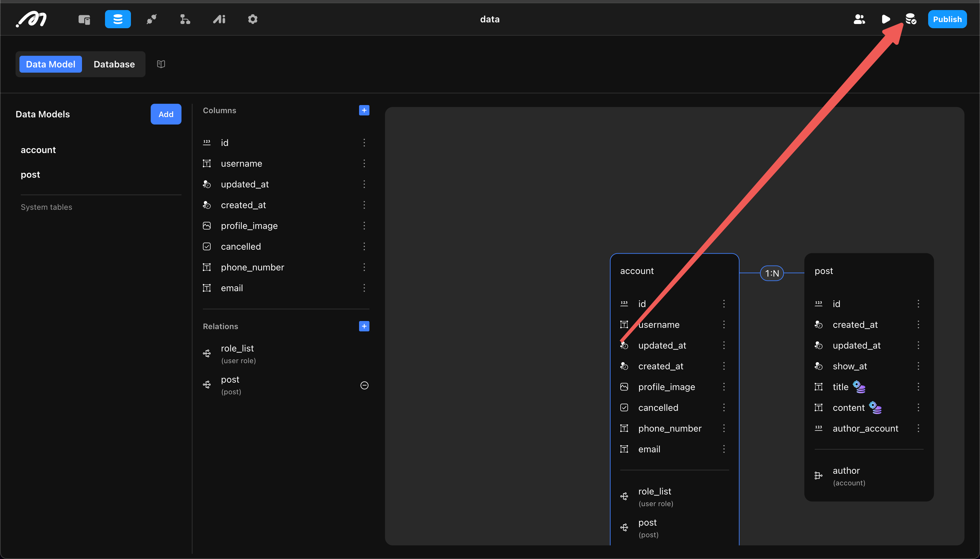Open the account card's email options menu
The image size is (980, 559).
(x=724, y=449)
